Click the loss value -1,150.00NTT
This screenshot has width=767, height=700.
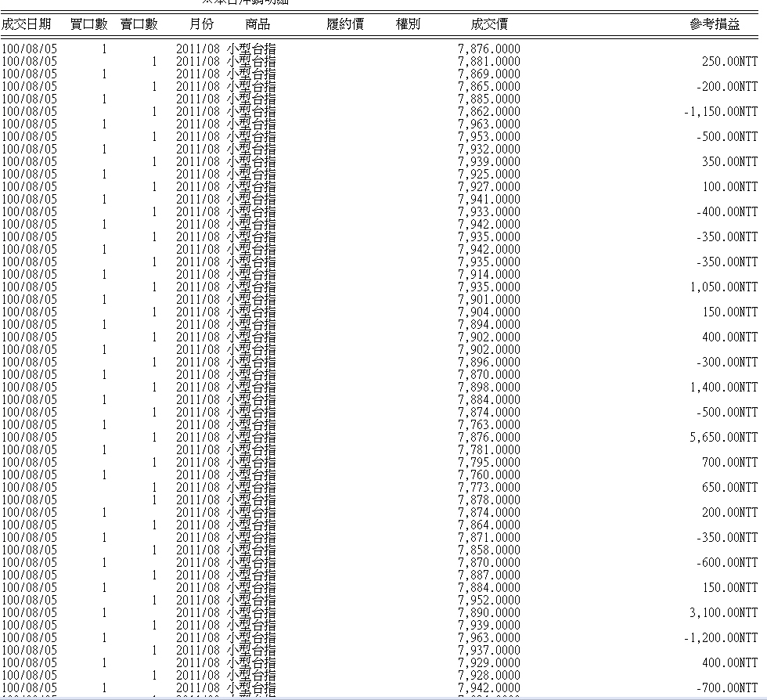click(721, 112)
